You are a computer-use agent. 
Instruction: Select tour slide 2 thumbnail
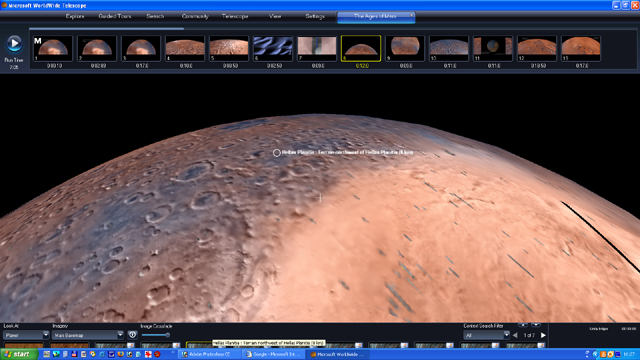(x=97, y=49)
